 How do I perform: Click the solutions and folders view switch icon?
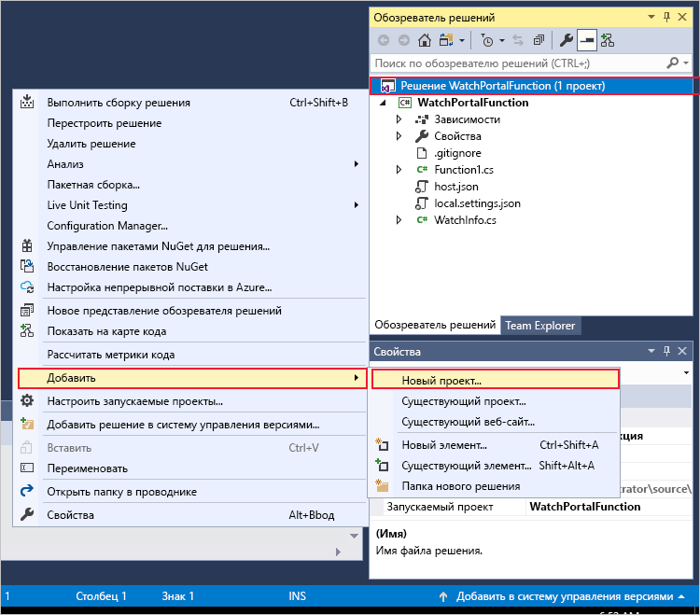click(x=446, y=41)
